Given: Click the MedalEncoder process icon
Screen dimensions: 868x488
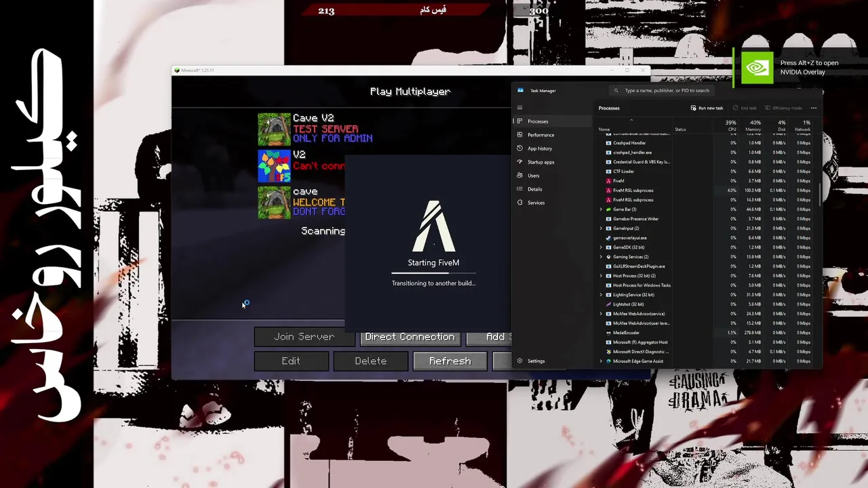Looking at the screenshot, I should (608, 333).
